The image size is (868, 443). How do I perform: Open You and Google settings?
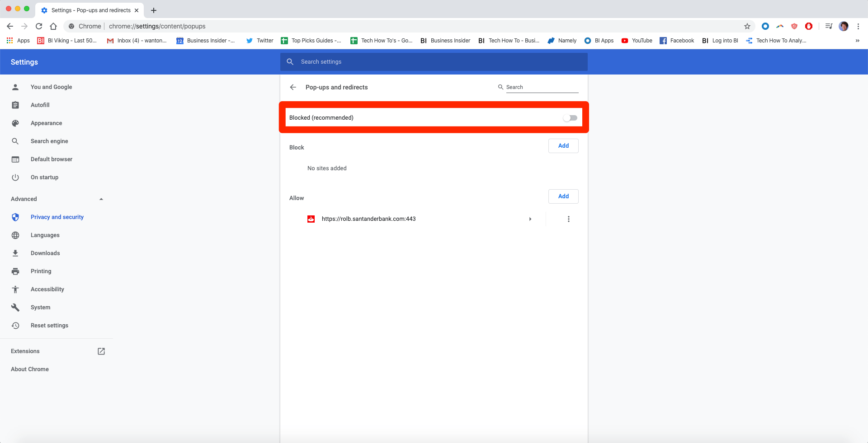51,87
